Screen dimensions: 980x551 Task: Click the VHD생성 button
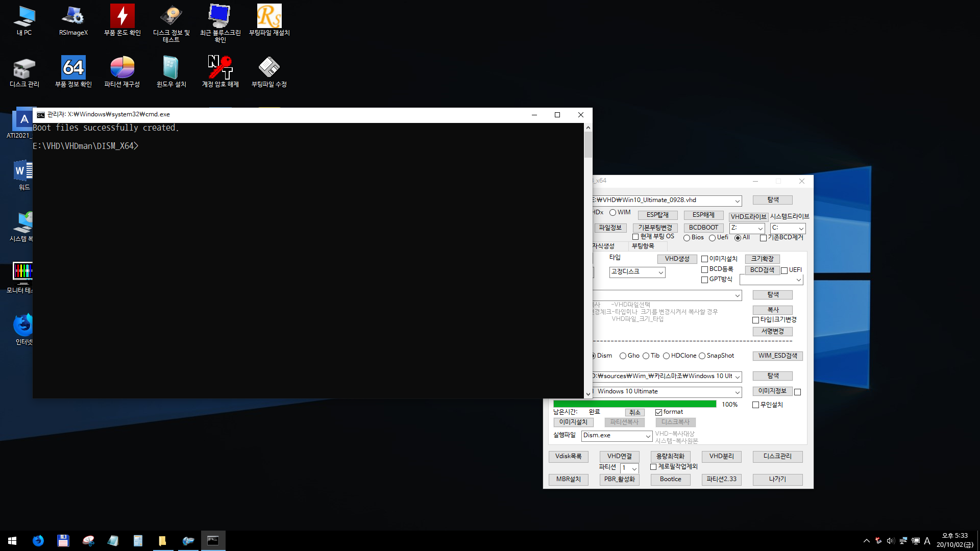pos(677,259)
